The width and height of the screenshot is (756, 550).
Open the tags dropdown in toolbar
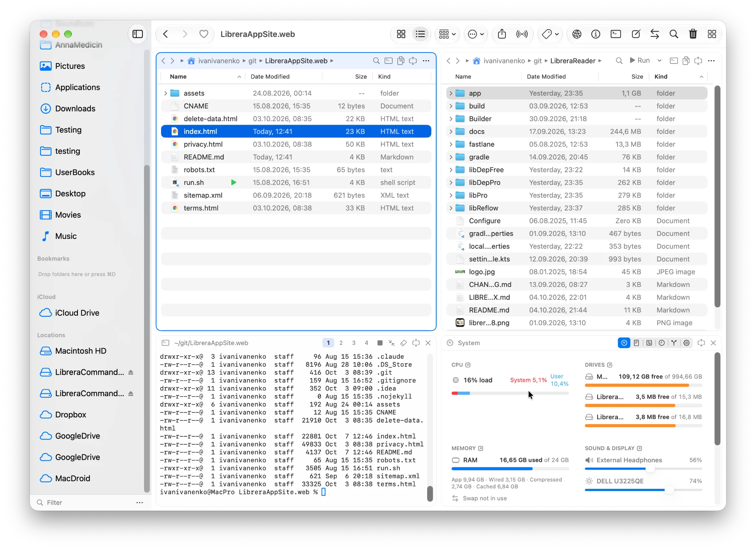pyautogui.click(x=550, y=34)
